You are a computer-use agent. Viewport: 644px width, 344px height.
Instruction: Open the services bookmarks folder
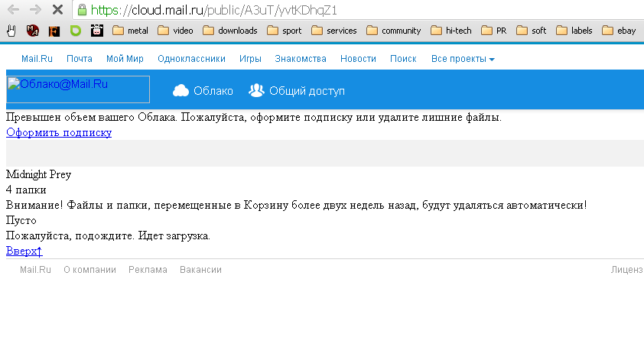coord(334,31)
